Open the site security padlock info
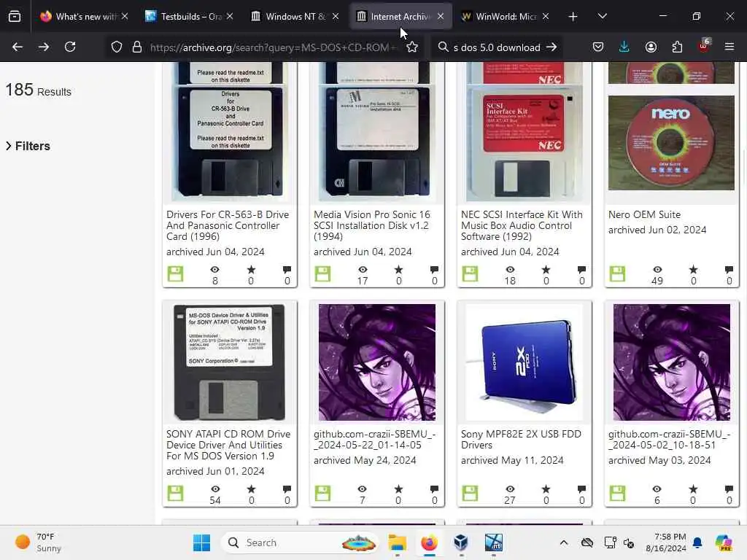Viewport: 747px width, 560px height. click(137, 47)
